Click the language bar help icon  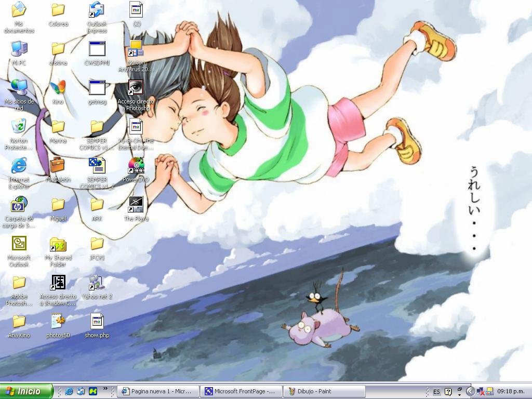click(448, 392)
